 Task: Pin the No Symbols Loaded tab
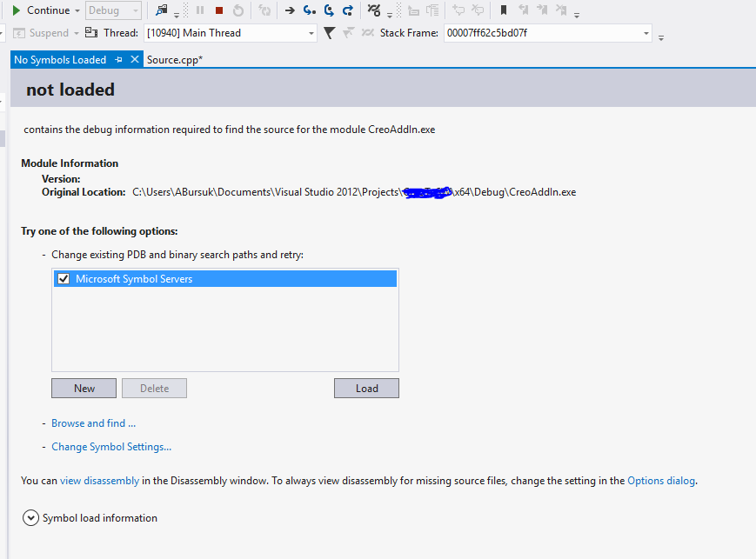coord(118,60)
